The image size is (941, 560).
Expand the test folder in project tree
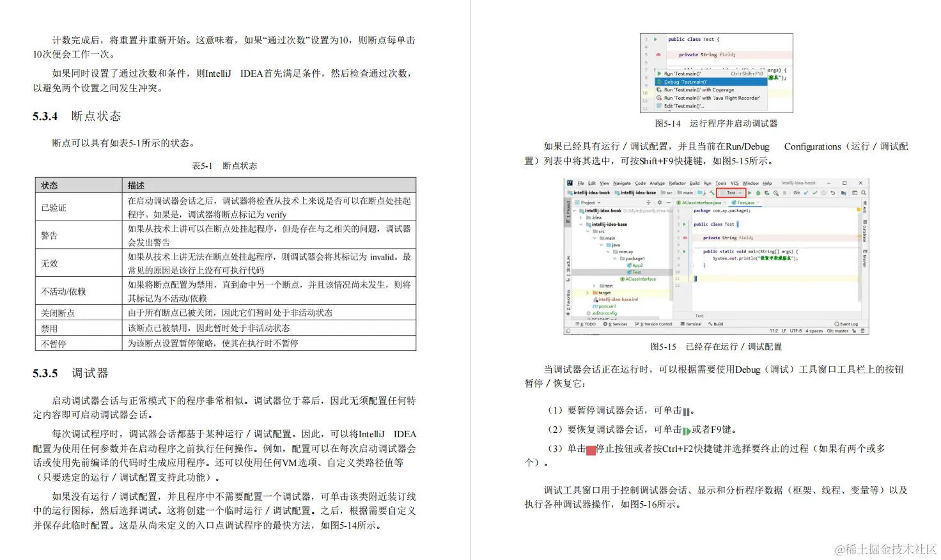click(x=594, y=286)
